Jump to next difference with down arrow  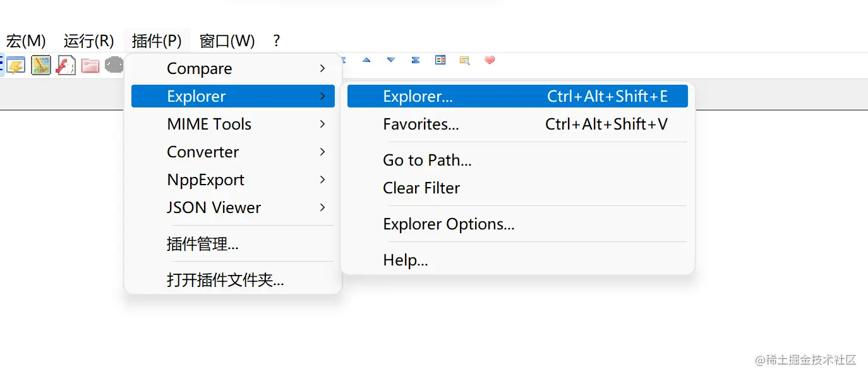click(391, 60)
